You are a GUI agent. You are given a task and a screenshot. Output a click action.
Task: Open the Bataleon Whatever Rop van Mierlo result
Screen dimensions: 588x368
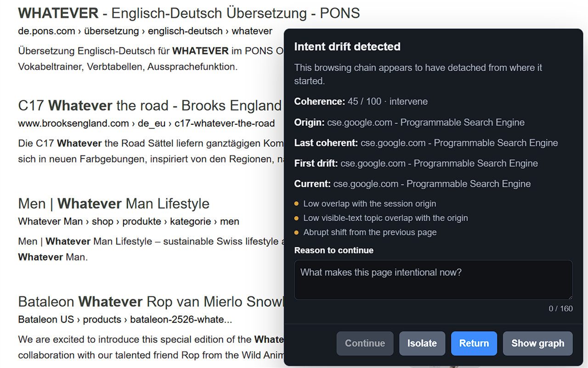pyautogui.click(x=151, y=301)
